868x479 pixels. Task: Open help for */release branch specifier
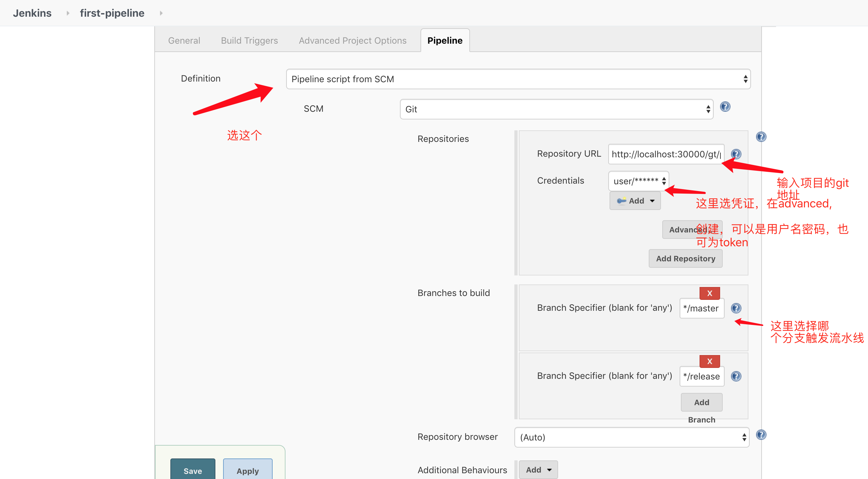pyautogui.click(x=736, y=376)
